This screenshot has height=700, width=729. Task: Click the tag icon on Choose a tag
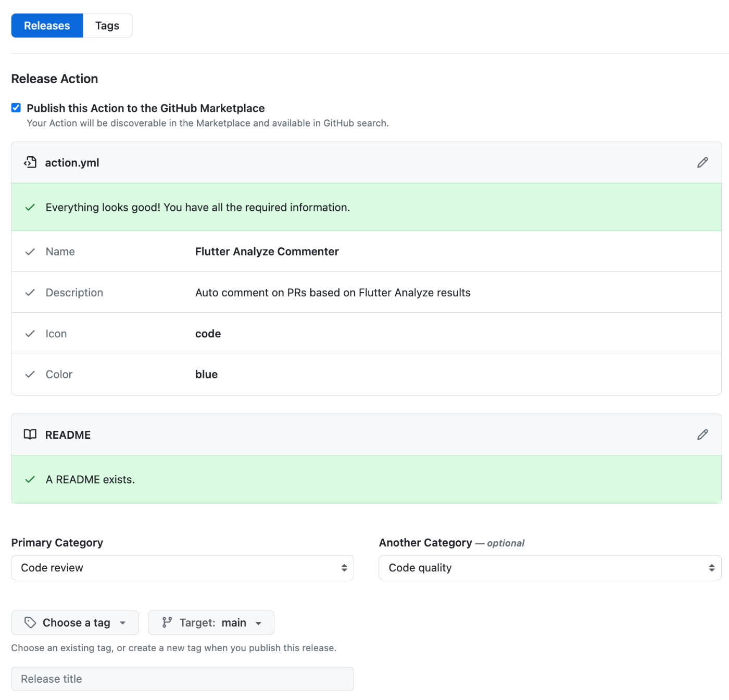[x=30, y=622]
